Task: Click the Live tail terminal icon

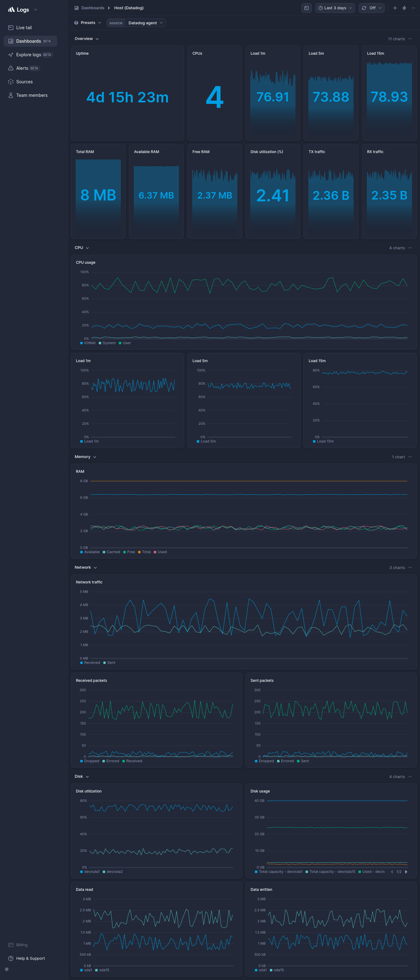Action: 11,28
